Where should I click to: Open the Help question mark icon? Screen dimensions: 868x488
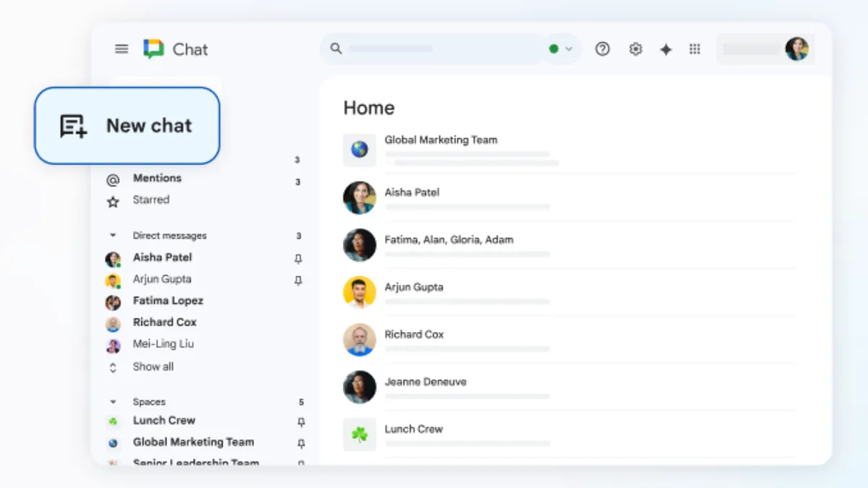click(603, 49)
